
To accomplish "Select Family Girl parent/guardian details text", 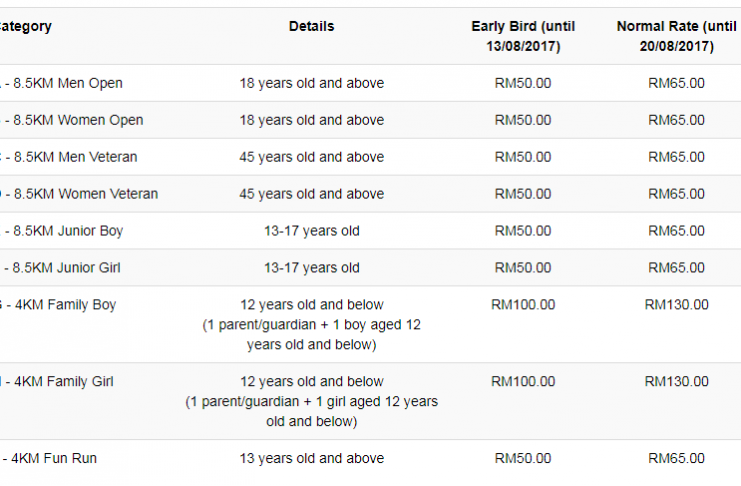I will point(311,411).
